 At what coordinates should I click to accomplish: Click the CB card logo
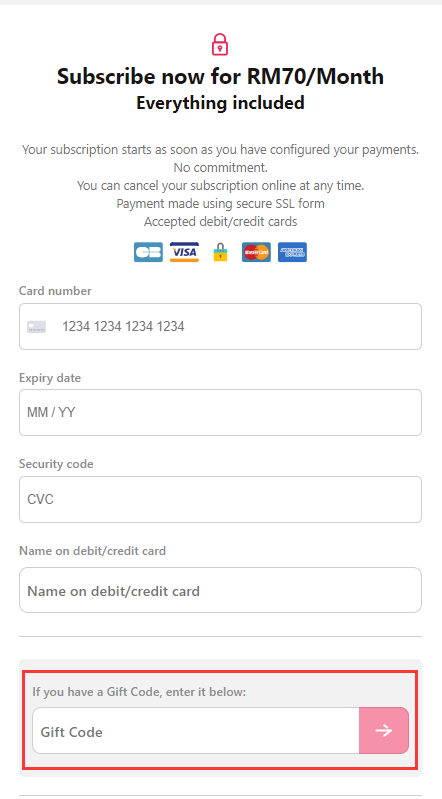[148, 252]
